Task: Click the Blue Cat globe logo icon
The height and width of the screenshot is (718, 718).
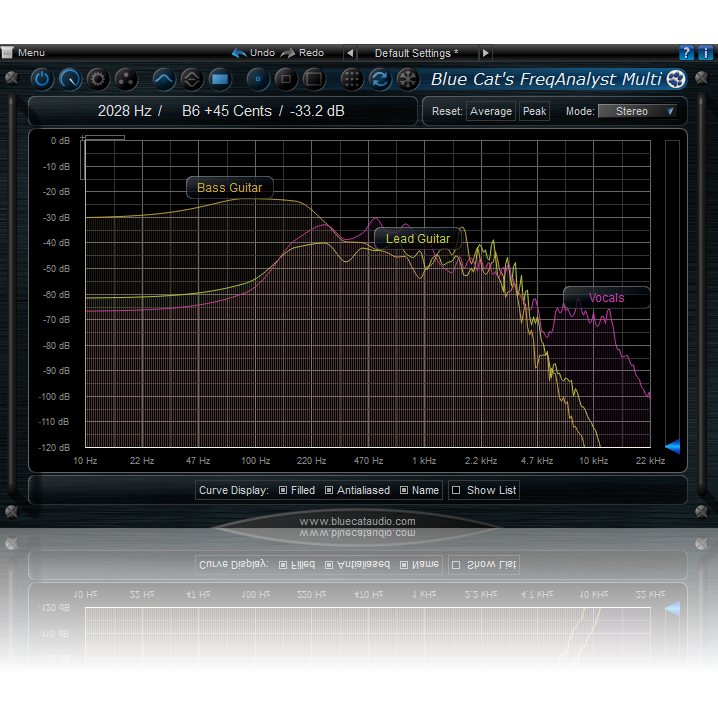Action: tap(676, 79)
